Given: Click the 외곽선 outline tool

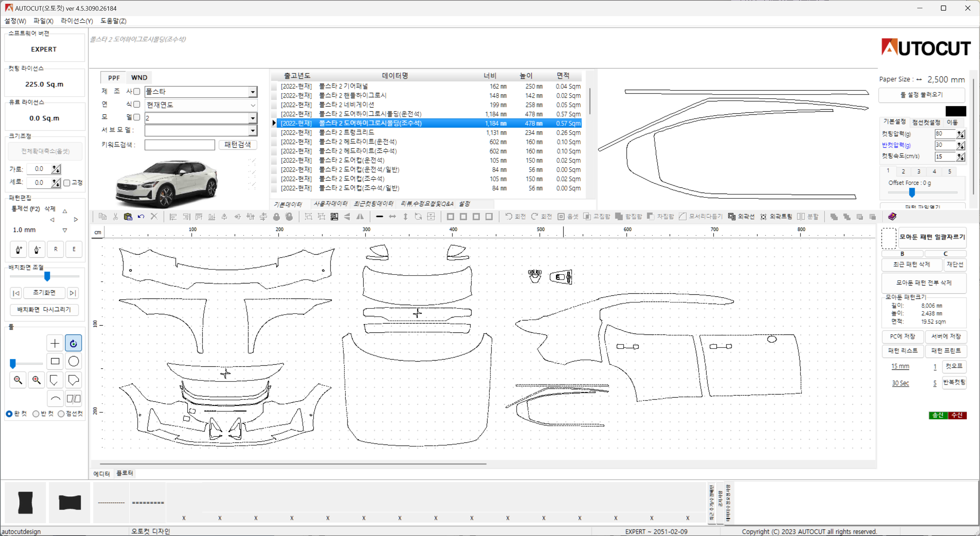Looking at the screenshot, I should 741,217.
